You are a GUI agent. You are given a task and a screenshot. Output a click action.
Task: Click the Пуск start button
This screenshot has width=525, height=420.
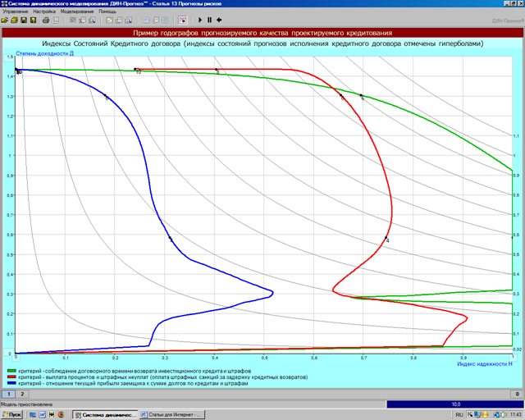coord(14,414)
